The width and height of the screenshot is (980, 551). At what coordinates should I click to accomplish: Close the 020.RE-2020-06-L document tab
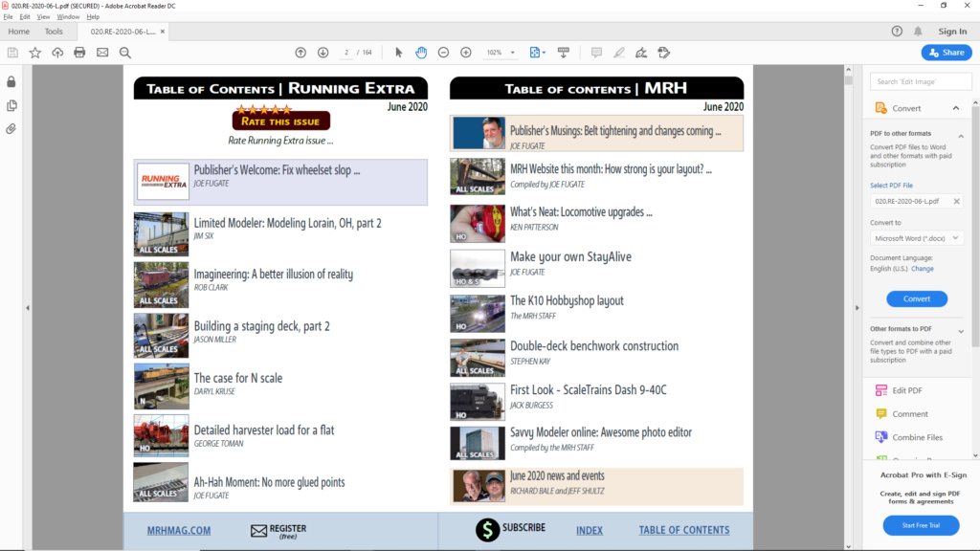point(163,32)
